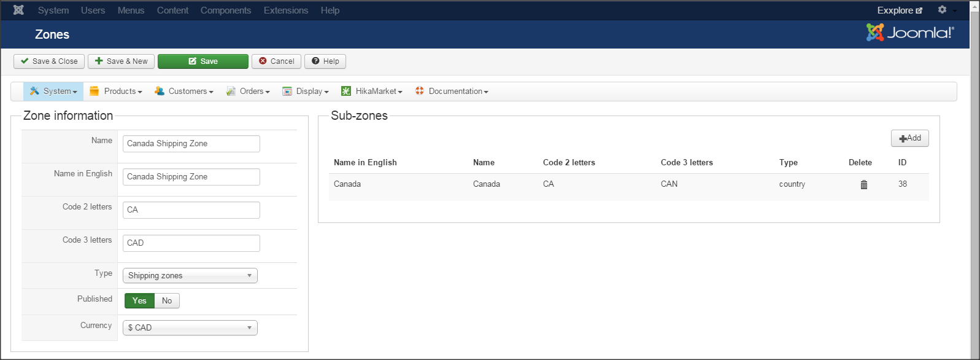Click the Documentation lifebuoy icon
The height and width of the screenshot is (360, 980).
[420, 91]
